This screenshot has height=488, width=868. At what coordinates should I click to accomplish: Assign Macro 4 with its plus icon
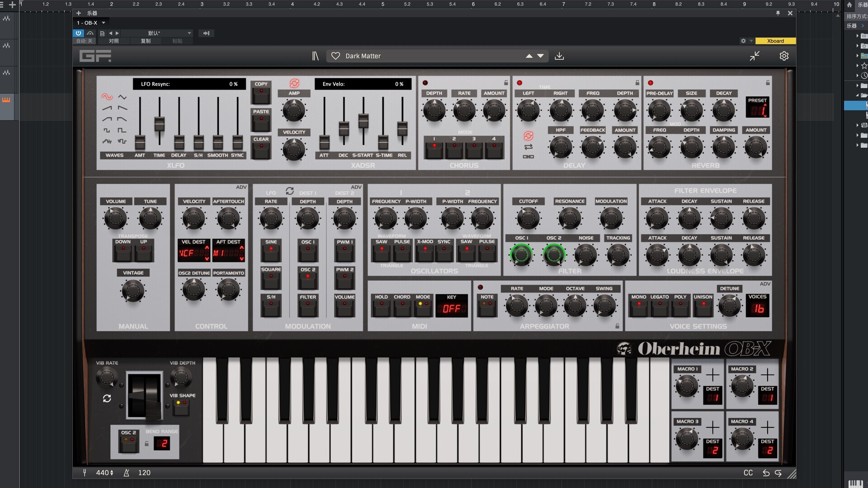(x=767, y=427)
